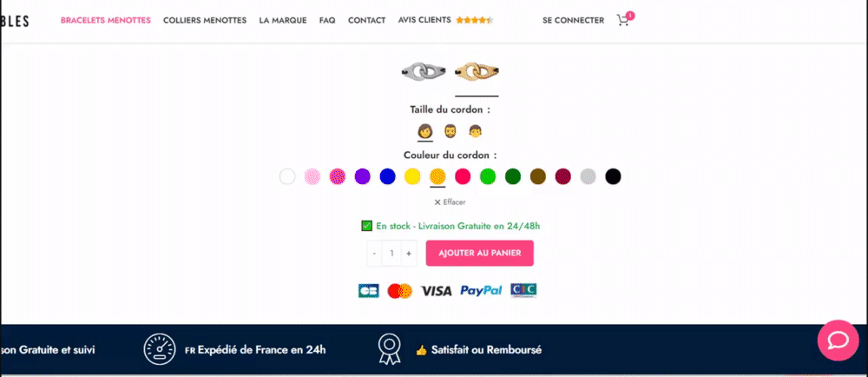
Task: Choose the child cord size icon
Action: point(475,131)
